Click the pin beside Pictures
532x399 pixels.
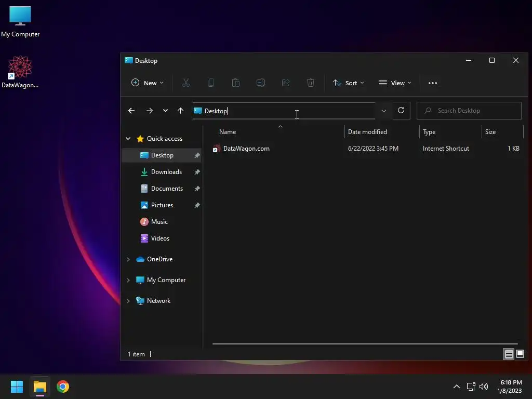pos(197,205)
